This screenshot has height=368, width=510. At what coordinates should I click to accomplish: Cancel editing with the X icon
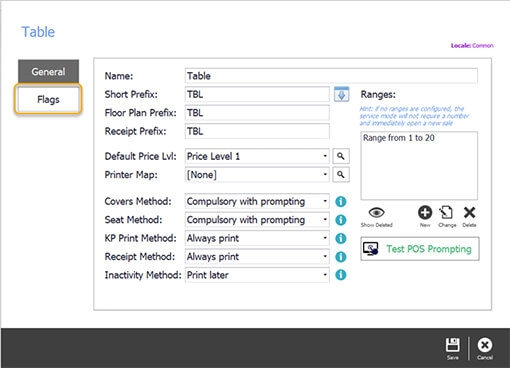484,345
